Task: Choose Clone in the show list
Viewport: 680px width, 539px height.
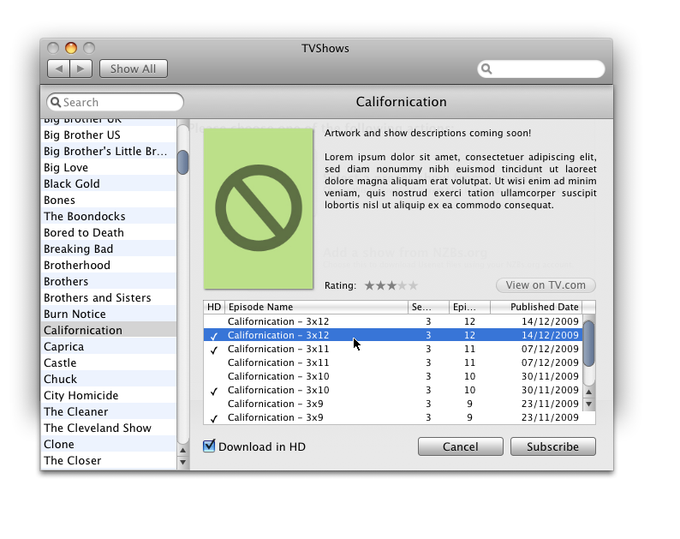Action: coord(109,444)
